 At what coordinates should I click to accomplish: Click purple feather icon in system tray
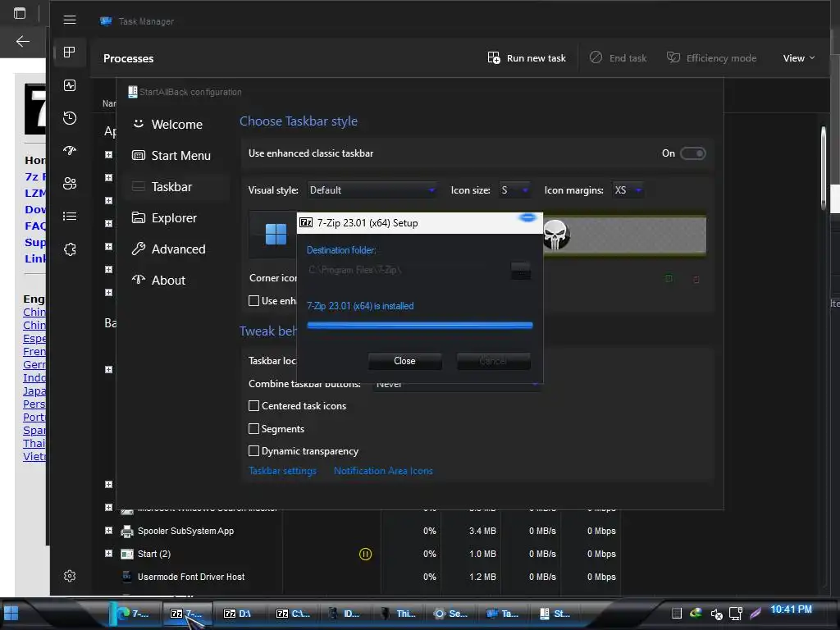(756, 614)
